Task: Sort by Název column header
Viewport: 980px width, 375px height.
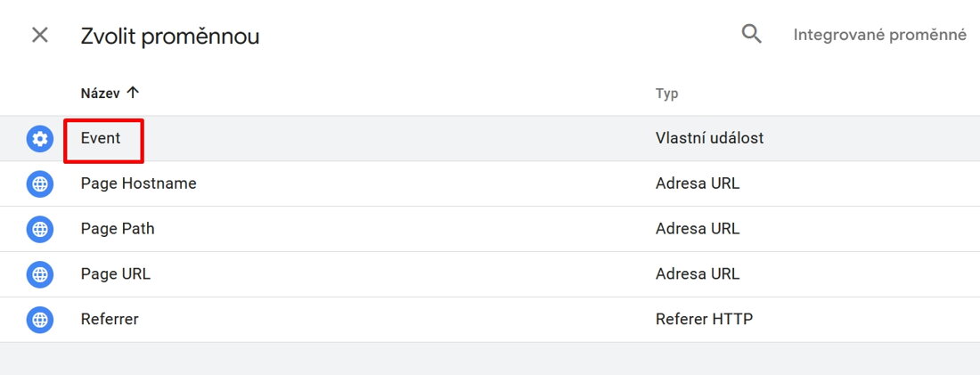Action: 100,94
